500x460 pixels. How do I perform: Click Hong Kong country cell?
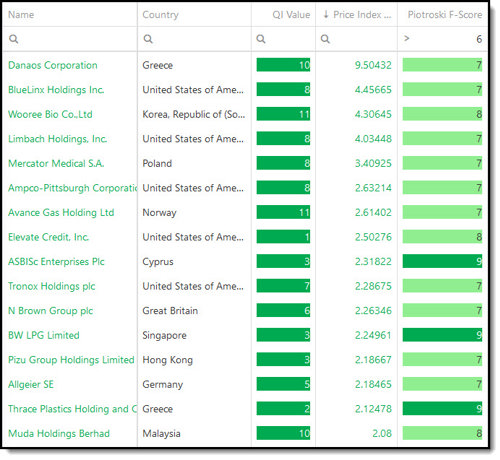pos(168,360)
